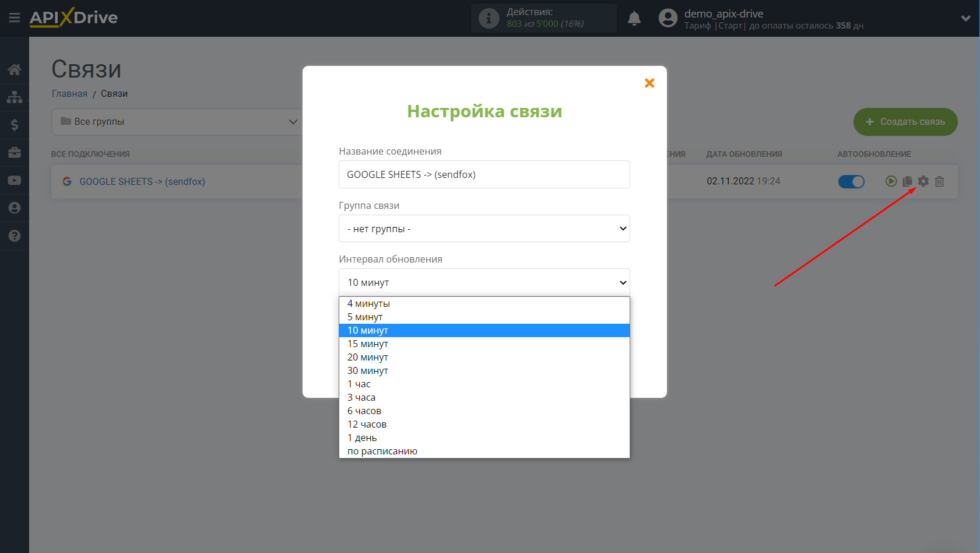Open GOOGLE SHEETS -> (sendfox) connection link
This screenshot has height=553, width=980.
click(142, 181)
